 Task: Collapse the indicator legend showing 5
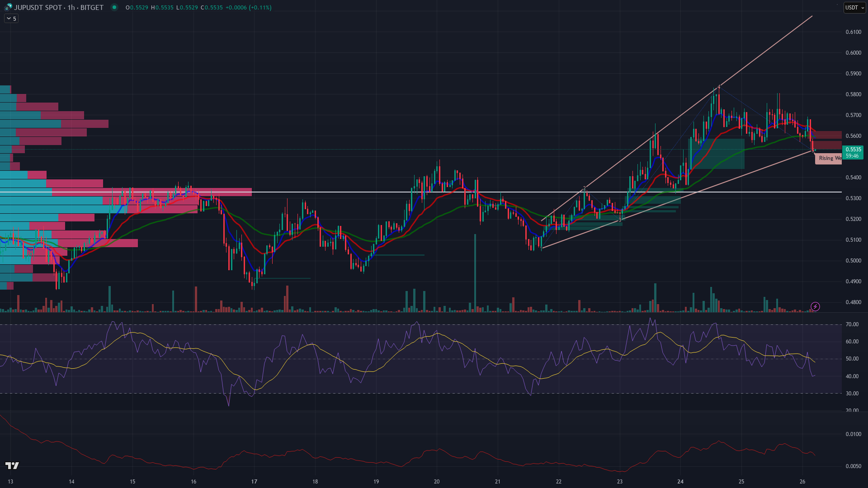pyautogui.click(x=11, y=19)
